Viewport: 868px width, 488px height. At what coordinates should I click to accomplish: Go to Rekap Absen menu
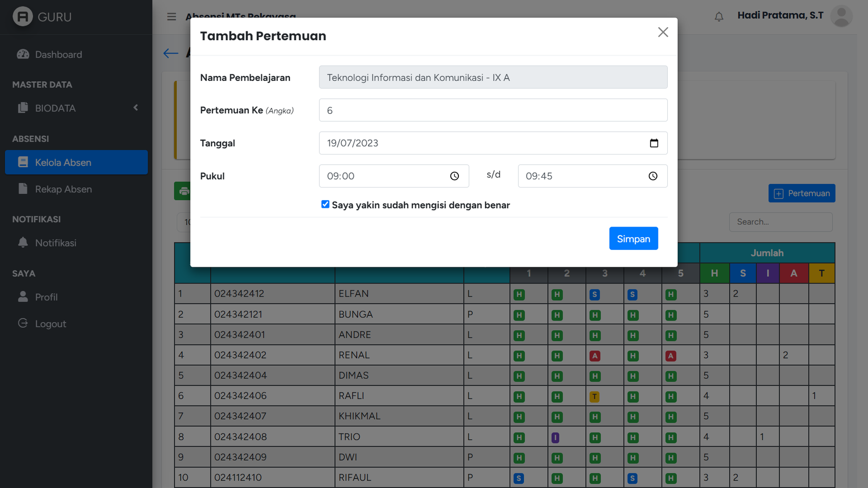click(63, 189)
